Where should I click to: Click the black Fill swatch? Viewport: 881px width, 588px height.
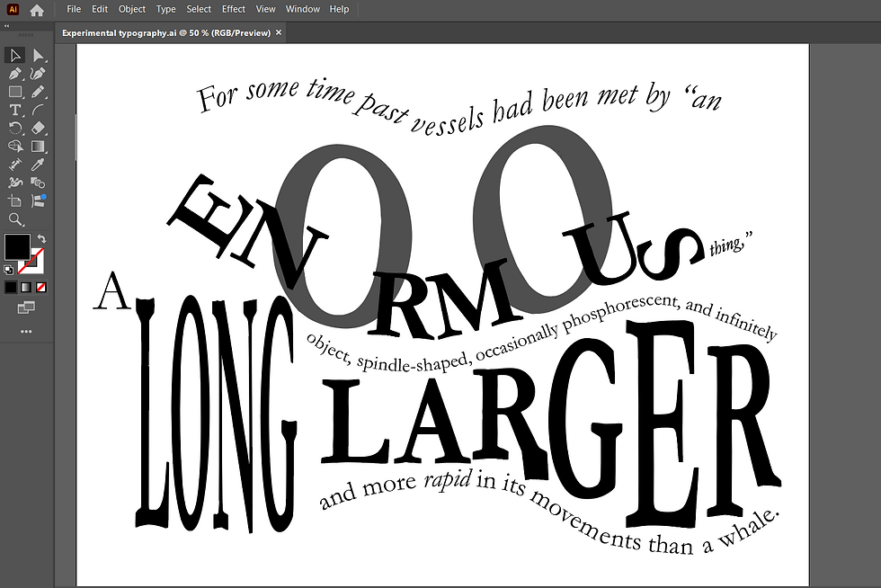(x=17, y=246)
